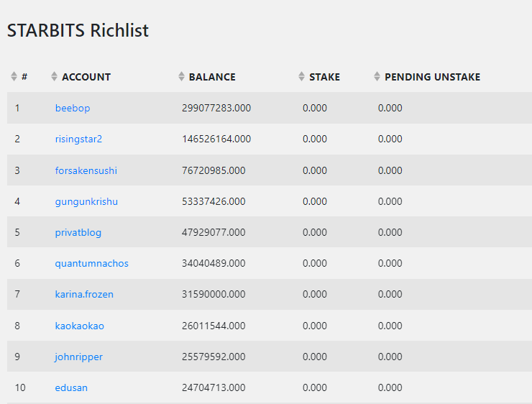
Task: Click the BALANCE column sort arrows
Action: pyautogui.click(x=181, y=76)
